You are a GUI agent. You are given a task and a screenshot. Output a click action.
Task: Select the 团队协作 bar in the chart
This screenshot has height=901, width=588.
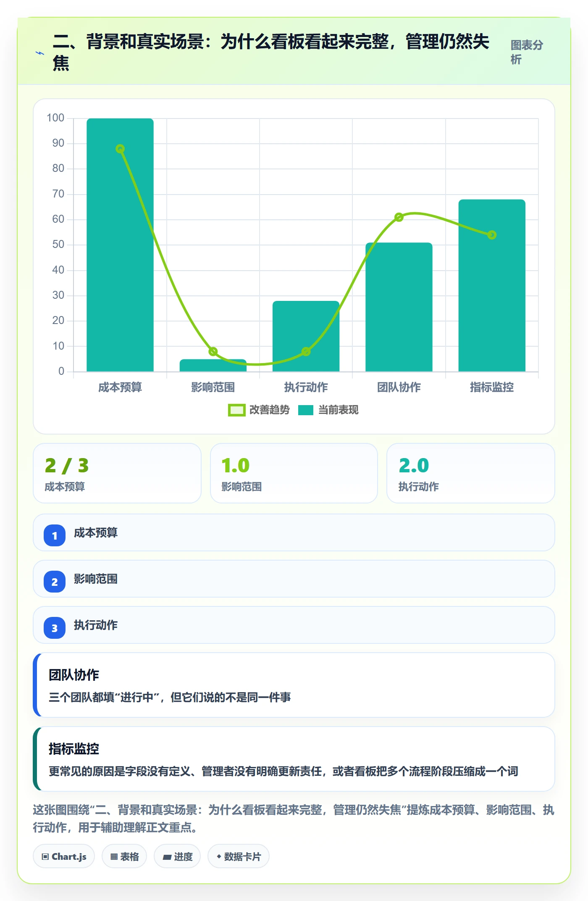pos(399,307)
